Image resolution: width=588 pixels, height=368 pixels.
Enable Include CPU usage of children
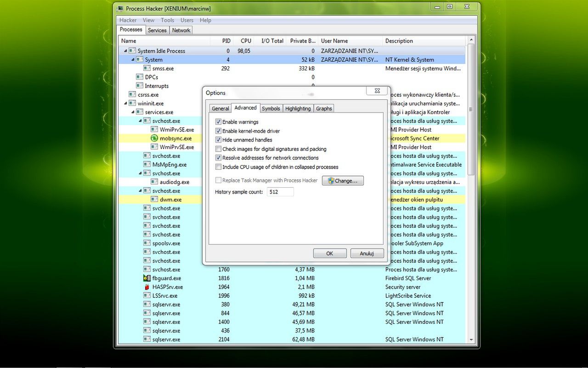[218, 167]
